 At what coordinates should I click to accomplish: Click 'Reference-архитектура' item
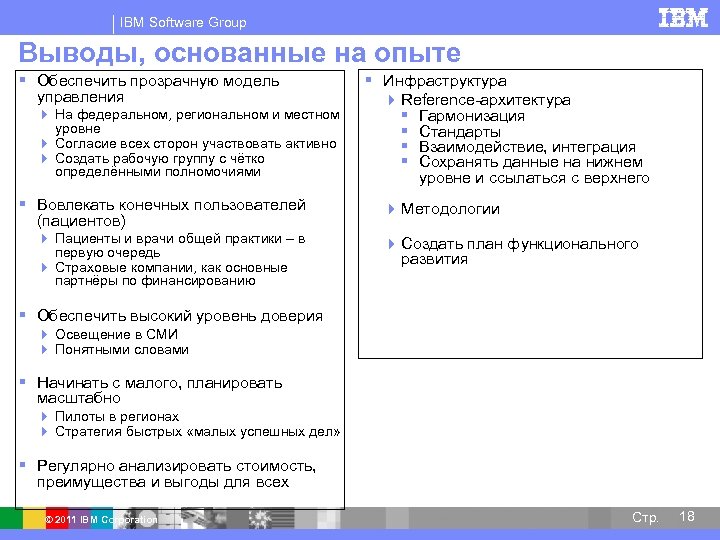click(486, 100)
